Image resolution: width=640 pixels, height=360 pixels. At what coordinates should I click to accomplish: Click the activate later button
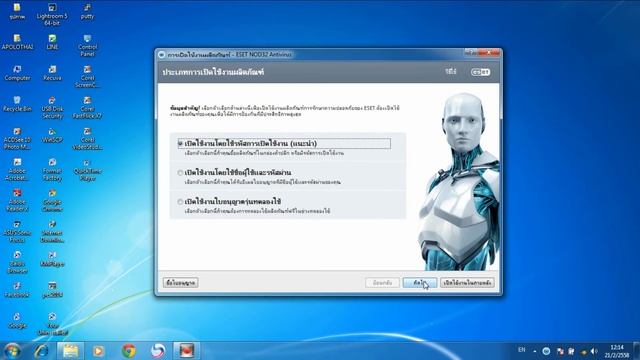click(467, 283)
